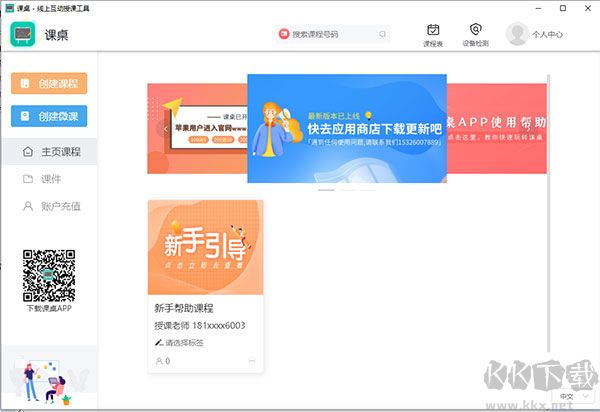Show the previous carousel banner arrow

pos(166,129)
